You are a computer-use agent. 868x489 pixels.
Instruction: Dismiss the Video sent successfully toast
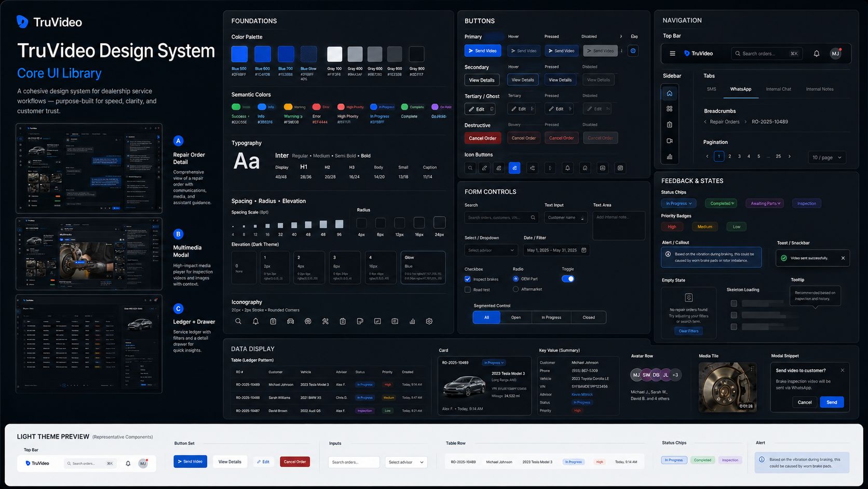click(x=843, y=258)
